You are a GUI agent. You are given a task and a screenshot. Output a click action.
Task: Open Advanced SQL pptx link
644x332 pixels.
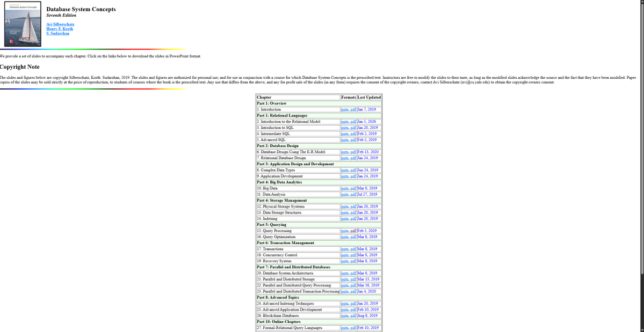345,140
